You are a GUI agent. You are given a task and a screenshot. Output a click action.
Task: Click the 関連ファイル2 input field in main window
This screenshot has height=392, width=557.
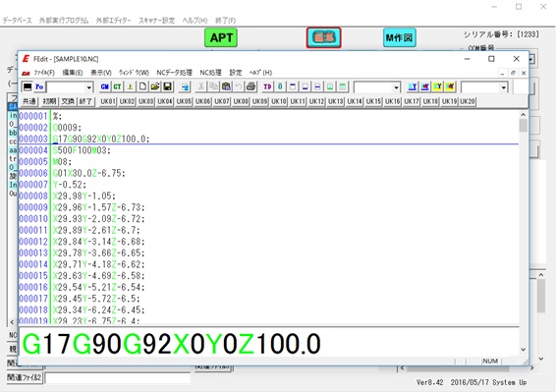click(117, 377)
